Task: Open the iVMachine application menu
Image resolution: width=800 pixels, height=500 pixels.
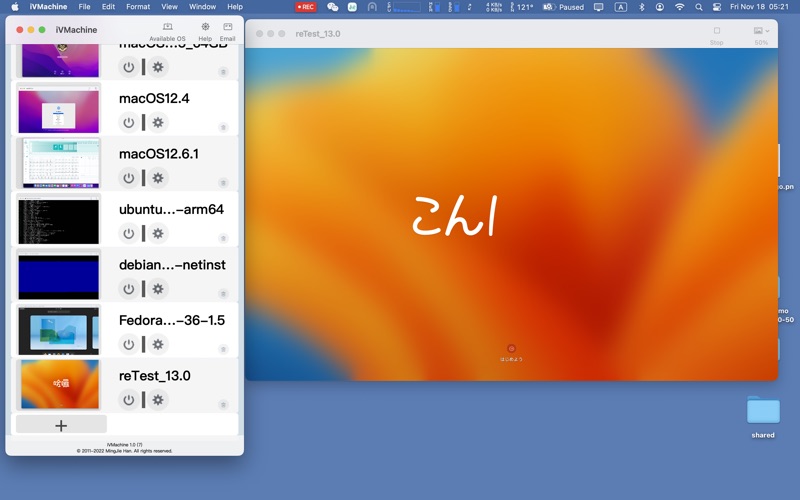Action: tap(48, 7)
